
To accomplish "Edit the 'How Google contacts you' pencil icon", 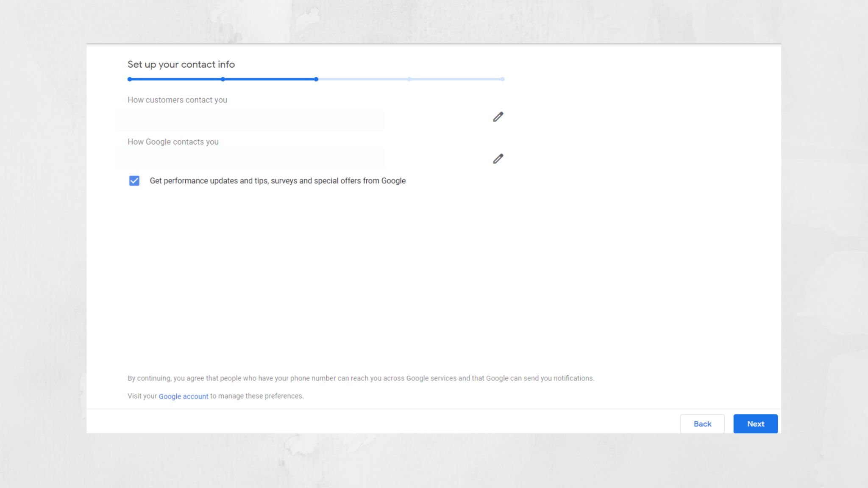I will pos(498,159).
